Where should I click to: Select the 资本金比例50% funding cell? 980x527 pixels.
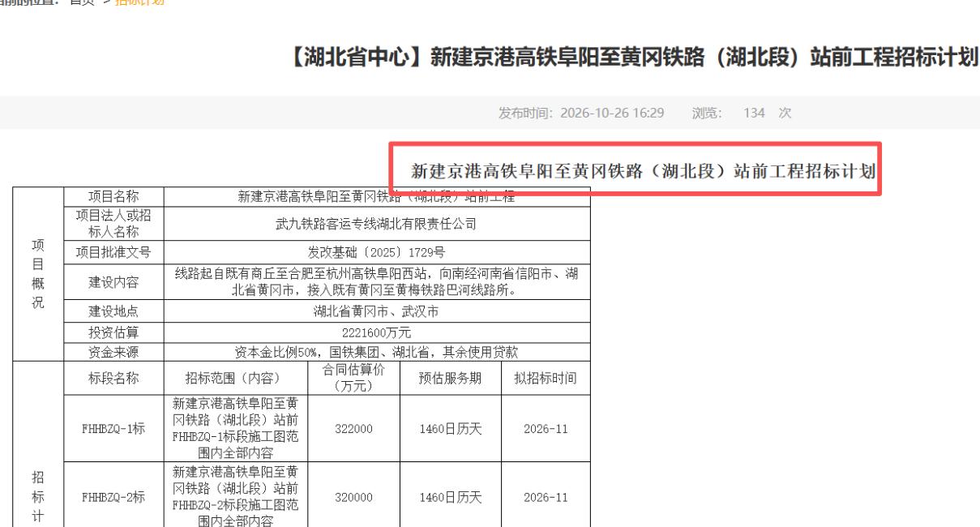[x=377, y=352]
